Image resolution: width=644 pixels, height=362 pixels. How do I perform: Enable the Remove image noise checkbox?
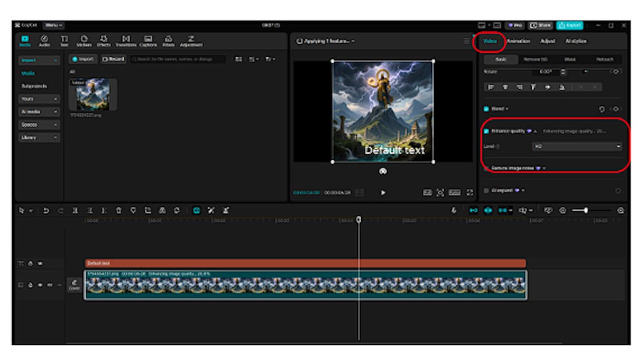tap(486, 168)
